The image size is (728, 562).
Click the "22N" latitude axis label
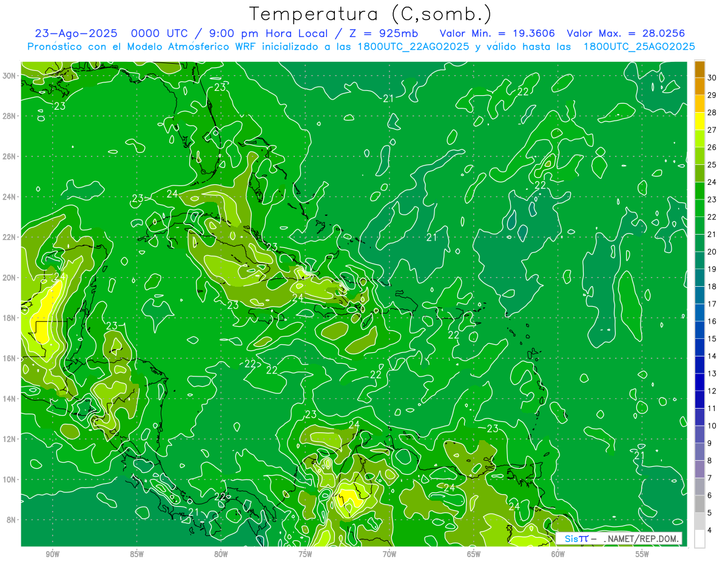pyautogui.click(x=10, y=237)
